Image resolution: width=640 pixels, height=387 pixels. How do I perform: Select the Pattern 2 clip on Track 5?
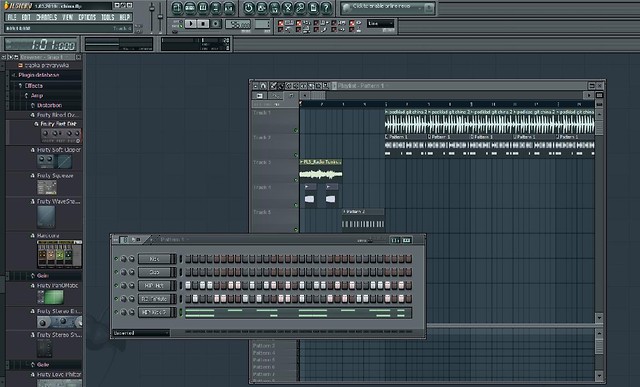coord(363,219)
